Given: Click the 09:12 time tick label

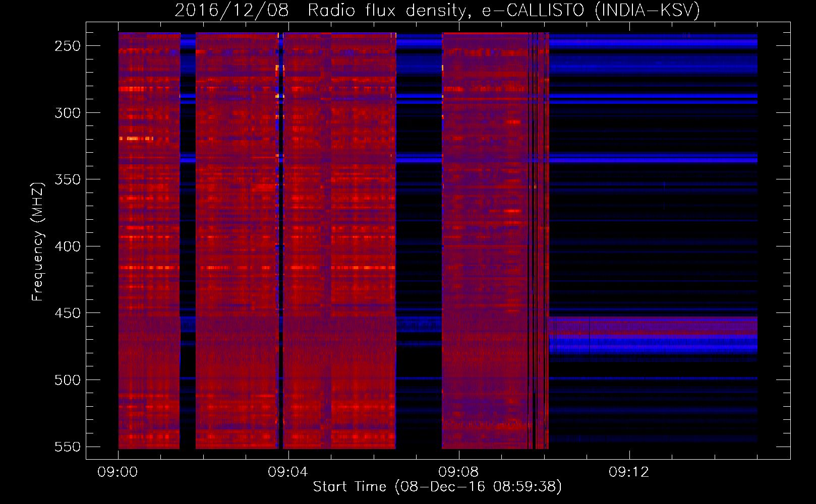Looking at the screenshot, I should pyautogui.click(x=629, y=472).
